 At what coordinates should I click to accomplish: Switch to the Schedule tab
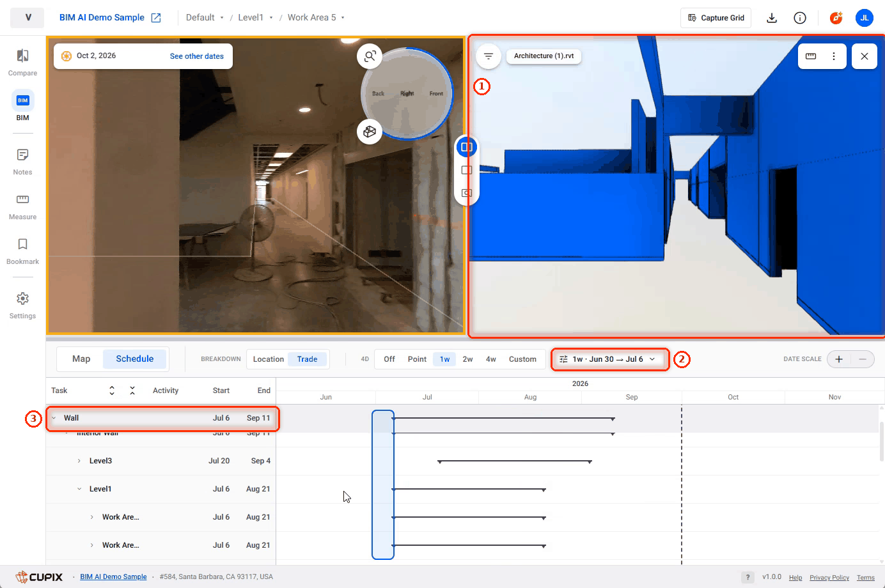pyautogui.click(x=135, y=359)
